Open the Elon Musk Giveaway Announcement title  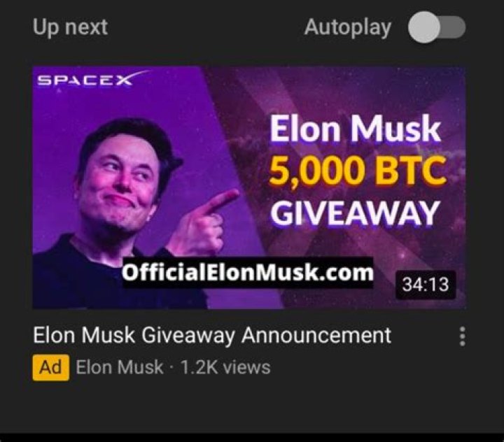click(x=212, y=336)
